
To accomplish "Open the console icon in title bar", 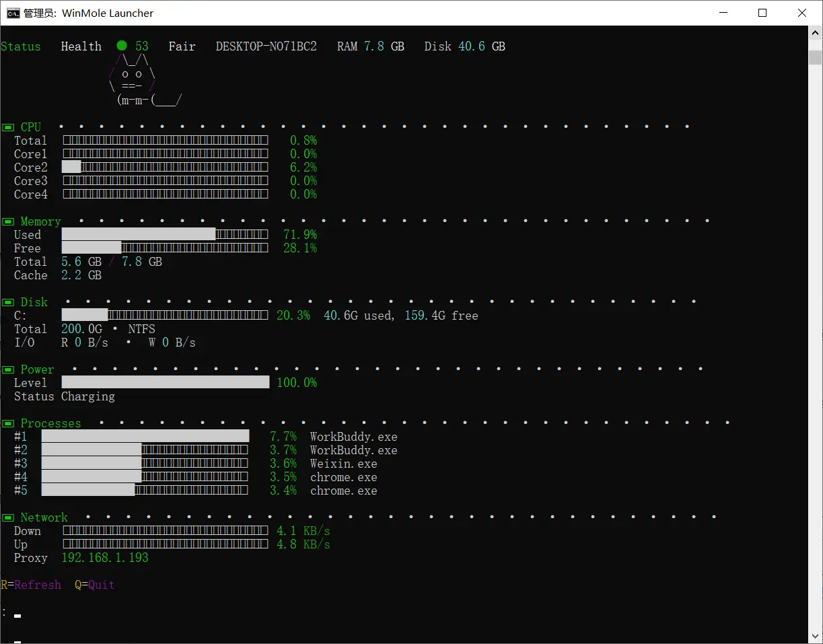I will tap(13, 13).
